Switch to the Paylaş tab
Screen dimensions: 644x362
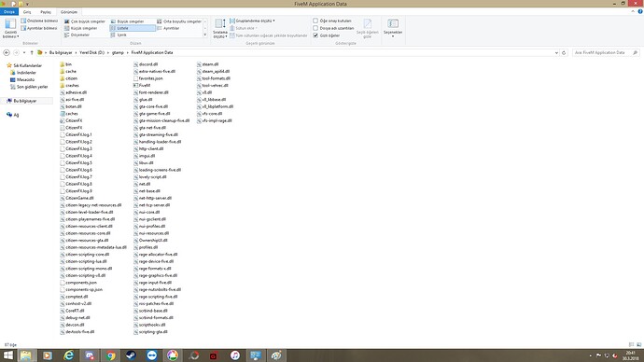(46, 12)
